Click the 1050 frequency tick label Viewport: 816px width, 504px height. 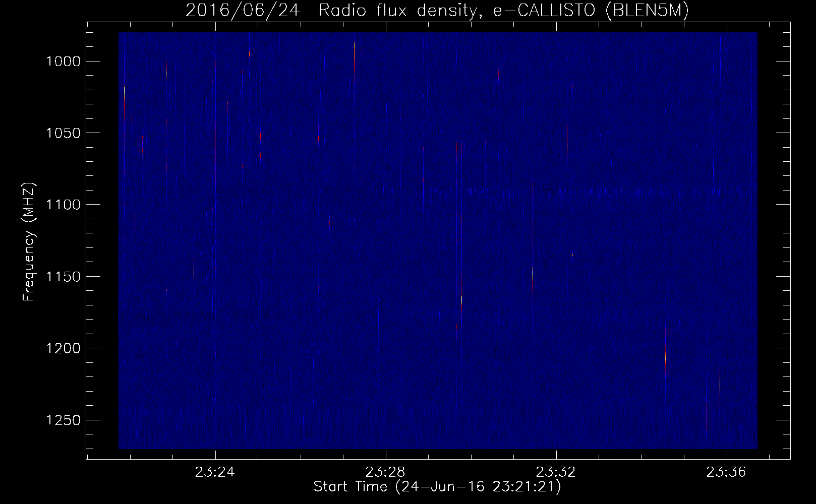pos(64,133)
